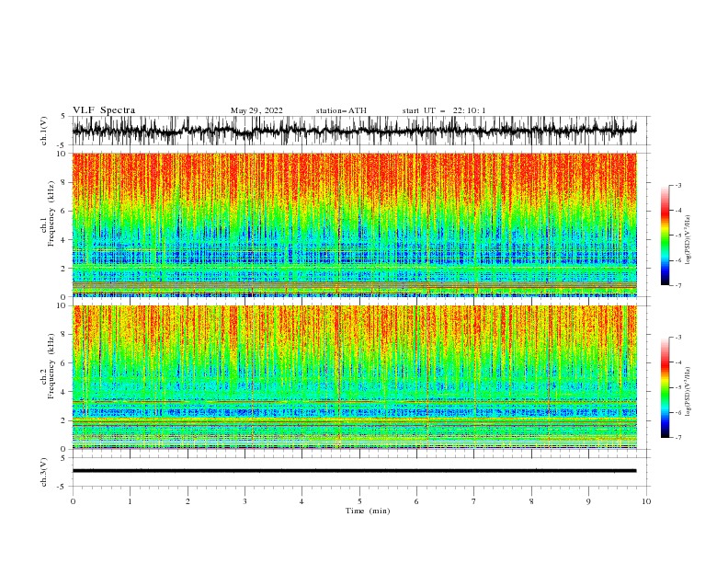
Task: Click the ch.2 spectrogram color bar
Action: coord(665,387)
